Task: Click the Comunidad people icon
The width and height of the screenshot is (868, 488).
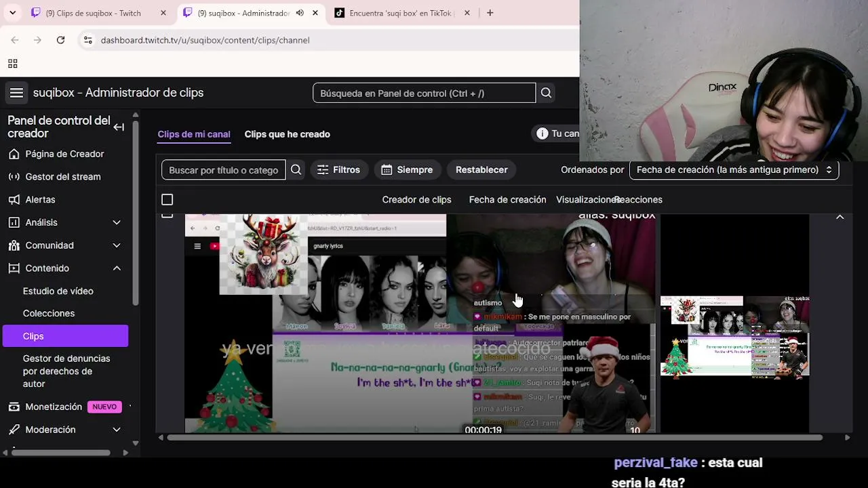Action: point(14,245)
